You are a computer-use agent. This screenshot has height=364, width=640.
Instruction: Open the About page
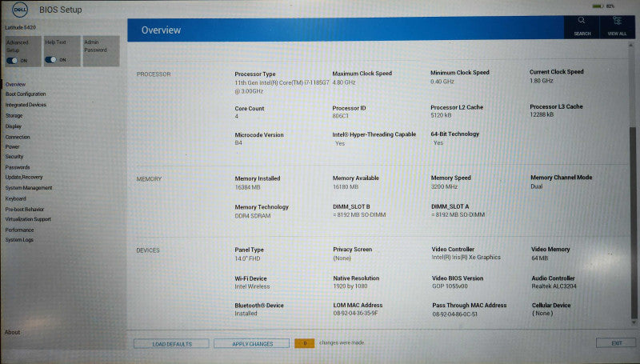click(12, 332)
